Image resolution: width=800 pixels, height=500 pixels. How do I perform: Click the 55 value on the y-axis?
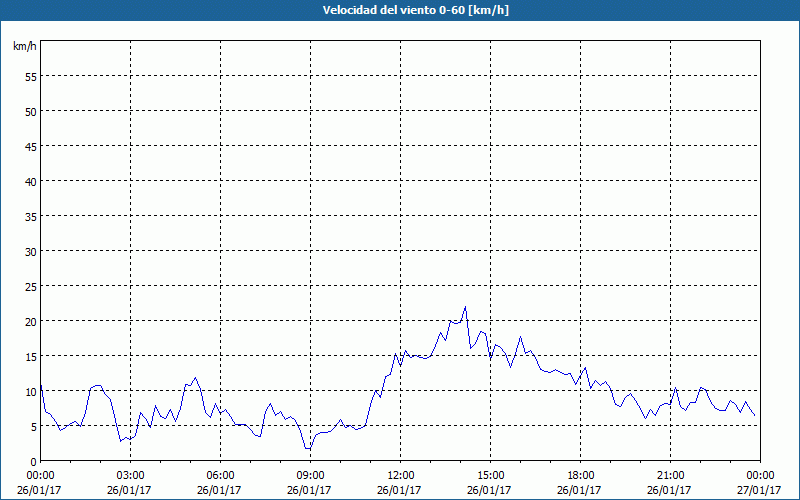pos(31,77)
